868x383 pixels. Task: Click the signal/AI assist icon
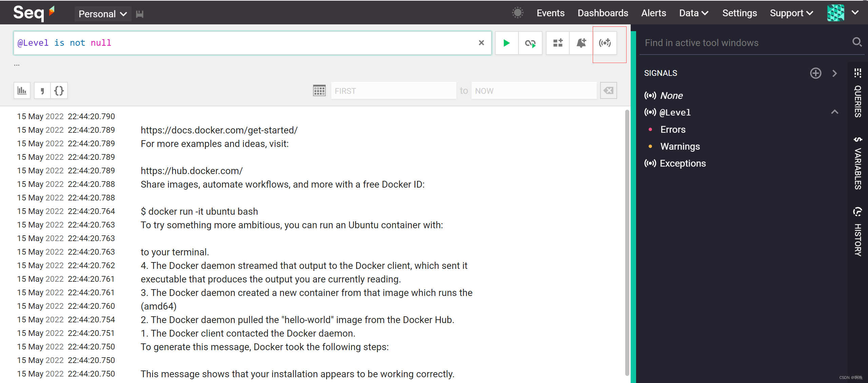click(x=605, y=43)
